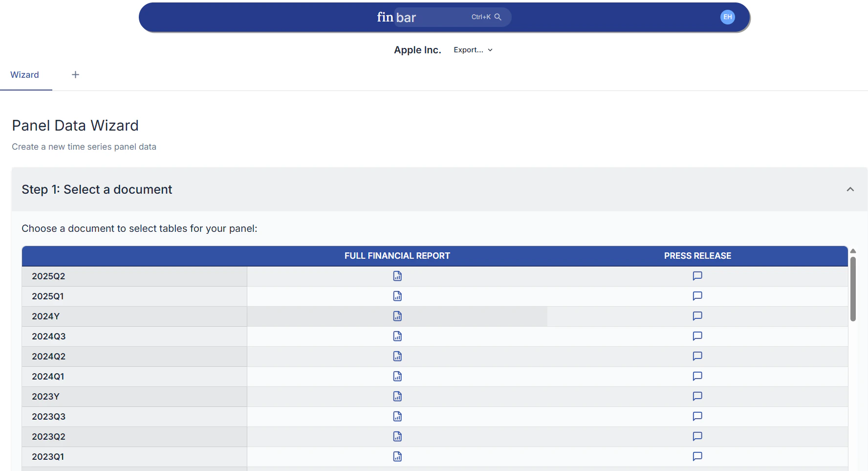868x471 pixels.
Task: Open 2023Q2 full financial report icon
Action: pos(397,437)
